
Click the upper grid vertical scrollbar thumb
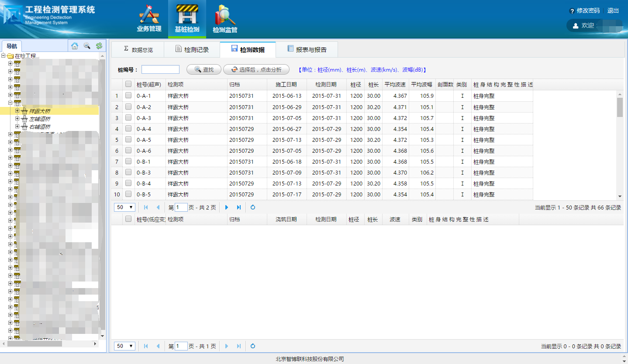tap(620, 107)
